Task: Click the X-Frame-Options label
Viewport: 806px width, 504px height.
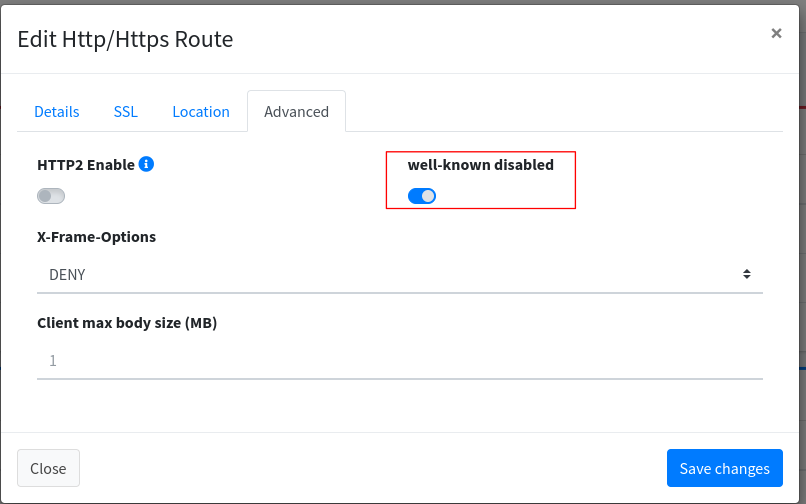Action: 96,237
